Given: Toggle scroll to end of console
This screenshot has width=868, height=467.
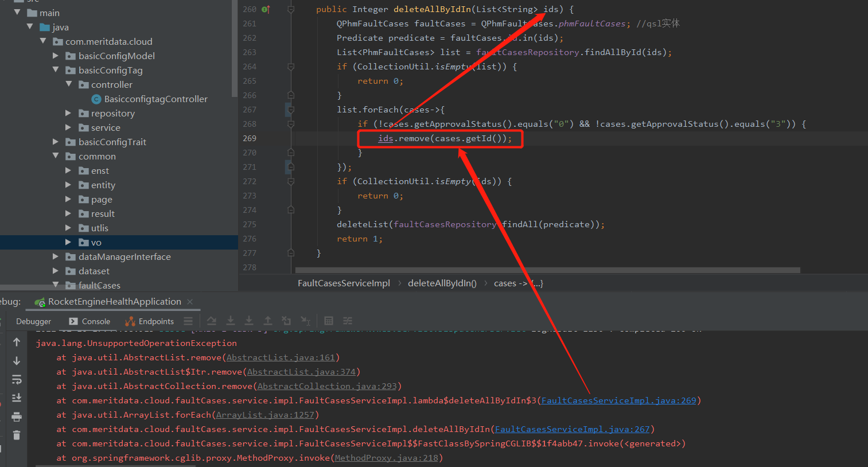Looking at the screenshot, I should 17,398.
